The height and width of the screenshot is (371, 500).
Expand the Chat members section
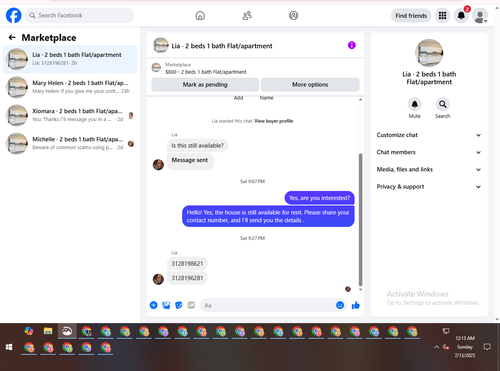pyautogui.click(x=429, y=152)
